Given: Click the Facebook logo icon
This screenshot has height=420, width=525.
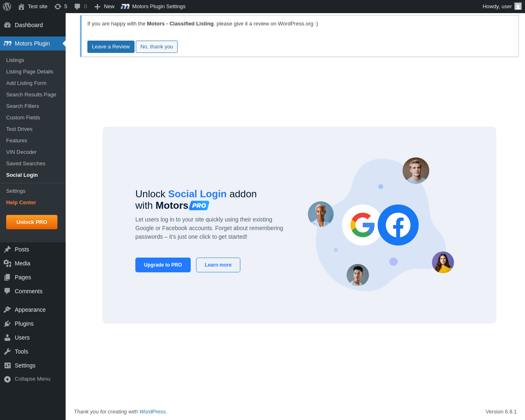Looking at the screenshot, I should (x=398, y=225).
